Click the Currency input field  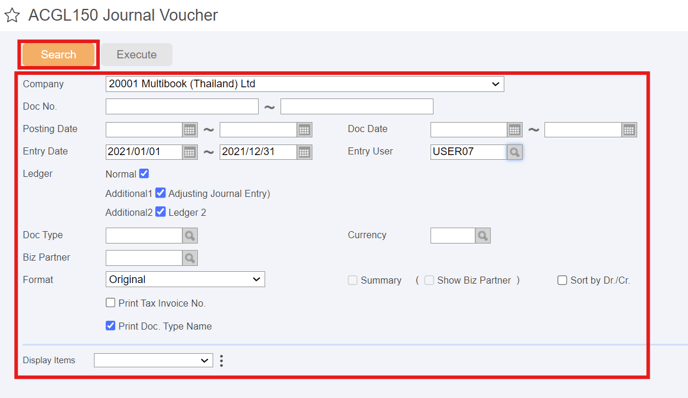click(x=453, y=236)
